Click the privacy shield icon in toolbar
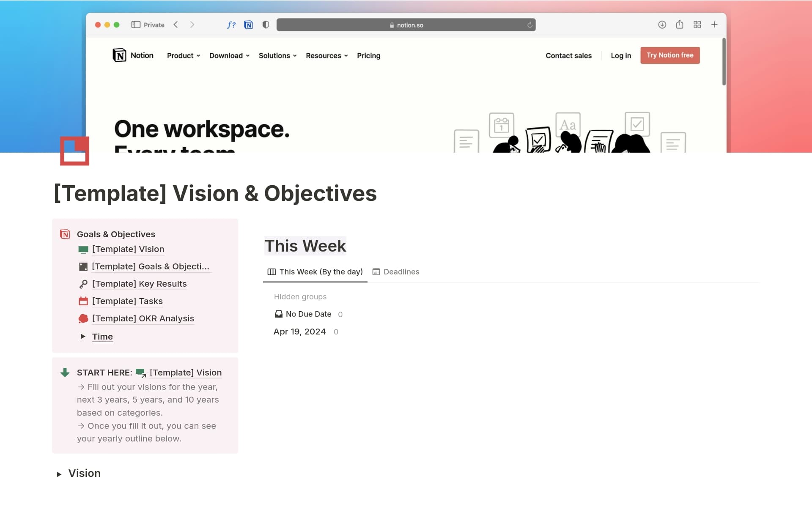Image resolution: width=812 pixels, height=507 pixels. 266,25
